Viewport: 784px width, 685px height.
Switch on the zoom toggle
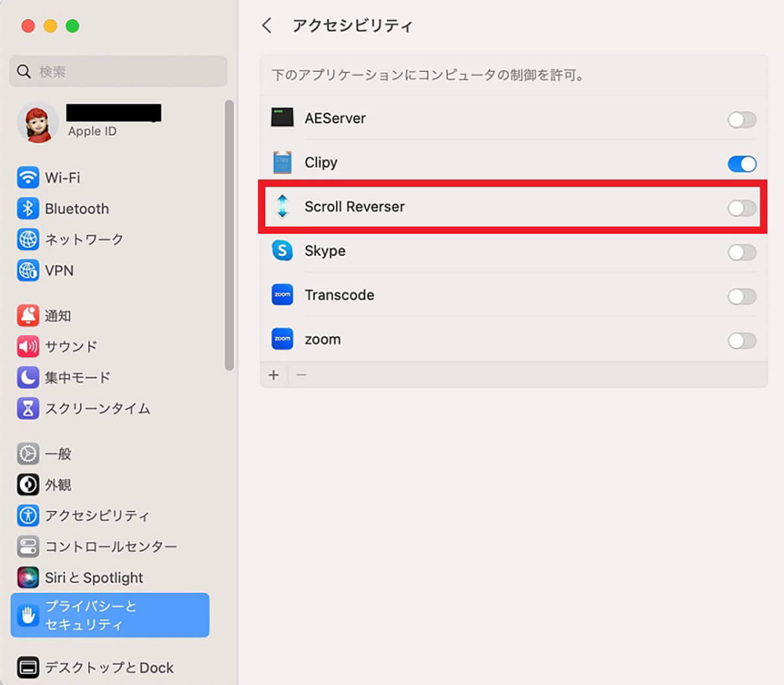coord(742,340)
